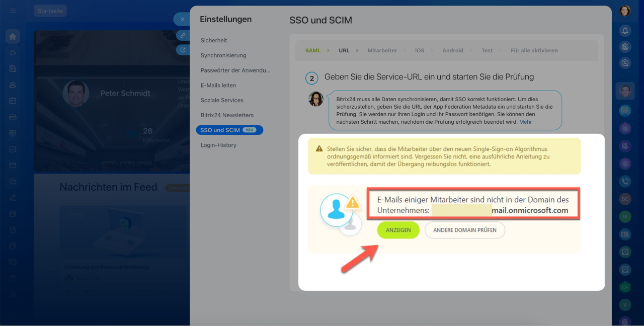Click the home icon in left sidebar
The image size is (644, 326).
tap(13, 36)
